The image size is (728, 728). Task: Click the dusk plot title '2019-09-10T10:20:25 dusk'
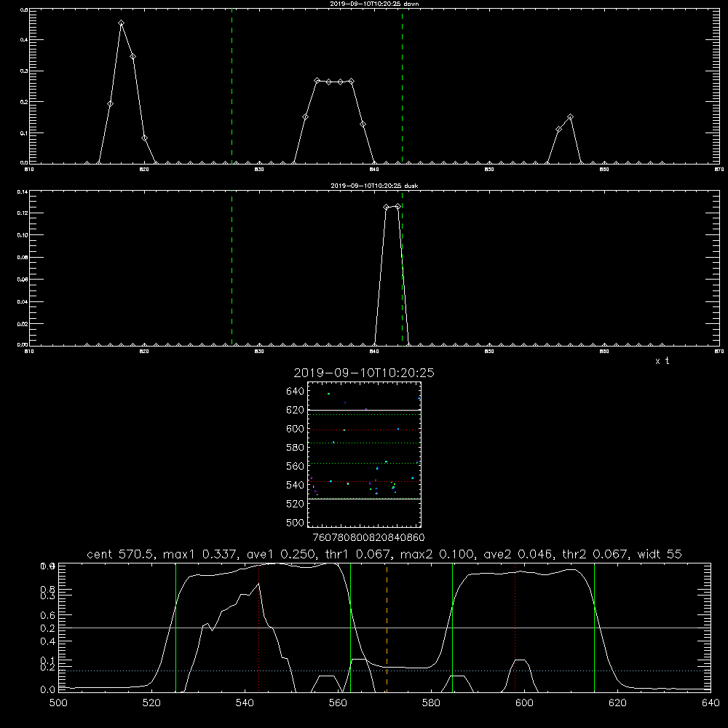click(x=374, y=186)
